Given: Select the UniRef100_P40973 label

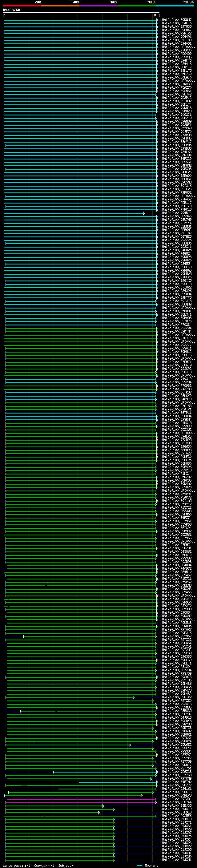Looking at the screenshot, I should [x=177, y=399].
